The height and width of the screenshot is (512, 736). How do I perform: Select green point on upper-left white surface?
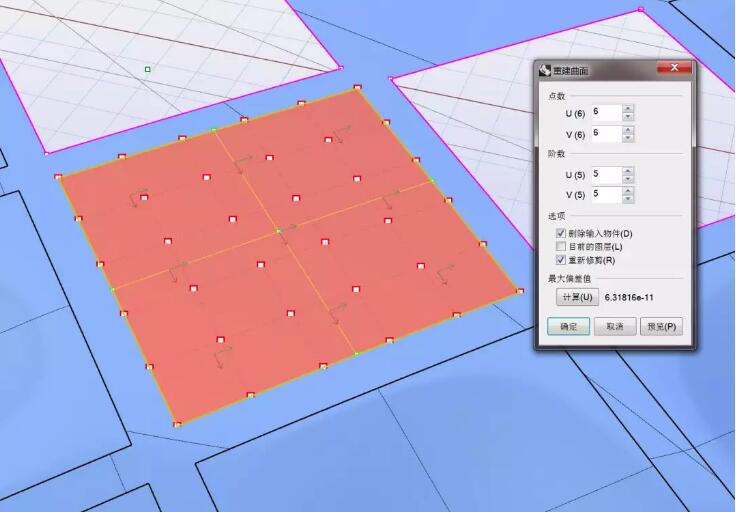(147, 69)
